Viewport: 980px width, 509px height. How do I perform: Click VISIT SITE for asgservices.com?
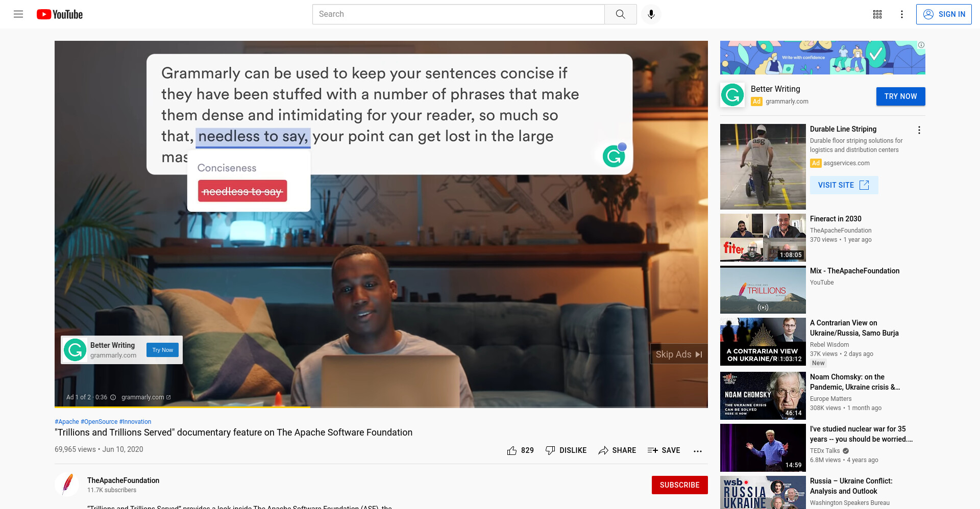tap(844, 185)
